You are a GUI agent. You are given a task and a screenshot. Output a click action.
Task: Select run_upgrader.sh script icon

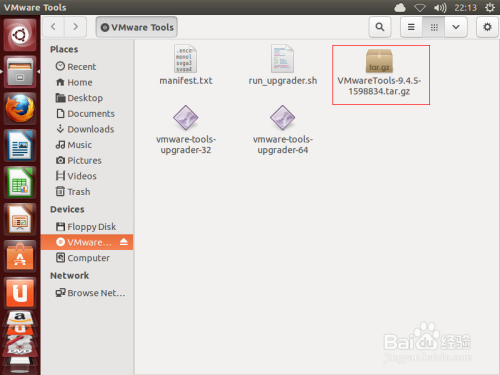[282, 59]
